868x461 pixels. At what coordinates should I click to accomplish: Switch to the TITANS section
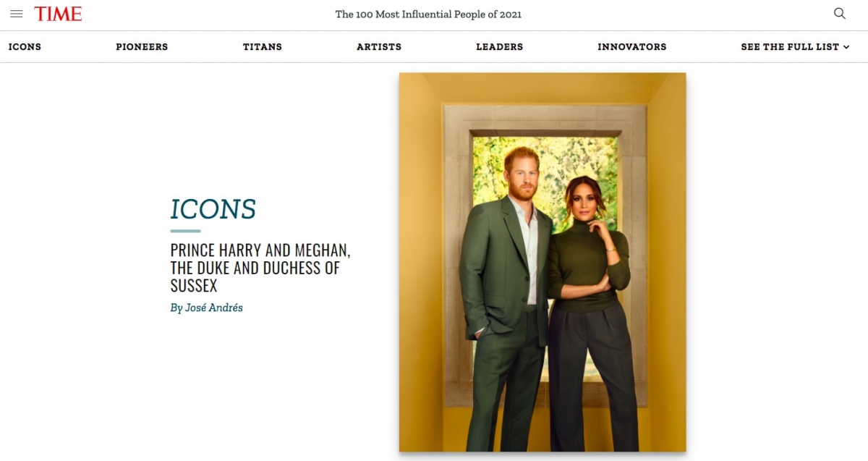[263, 47]
